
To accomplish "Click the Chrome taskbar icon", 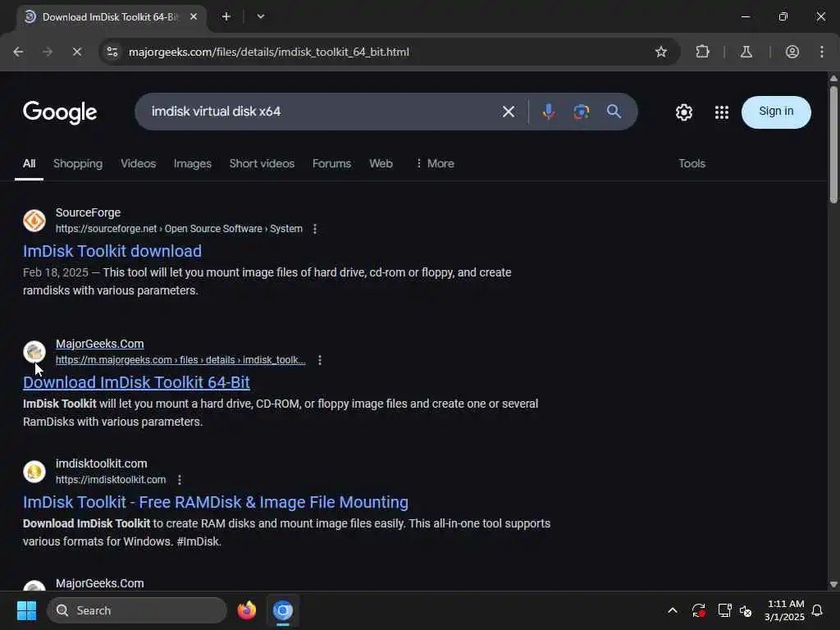I will (x=283, y=610).
